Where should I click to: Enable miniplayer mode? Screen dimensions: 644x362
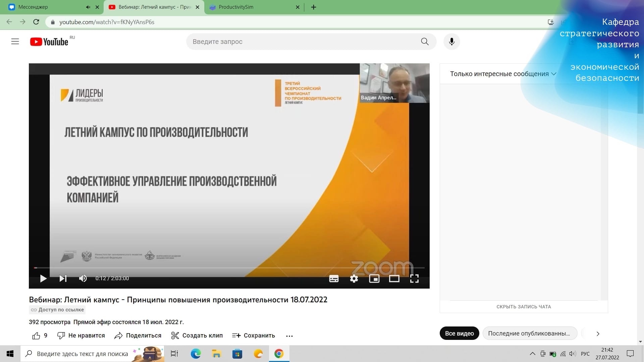[x=374, y=279]
